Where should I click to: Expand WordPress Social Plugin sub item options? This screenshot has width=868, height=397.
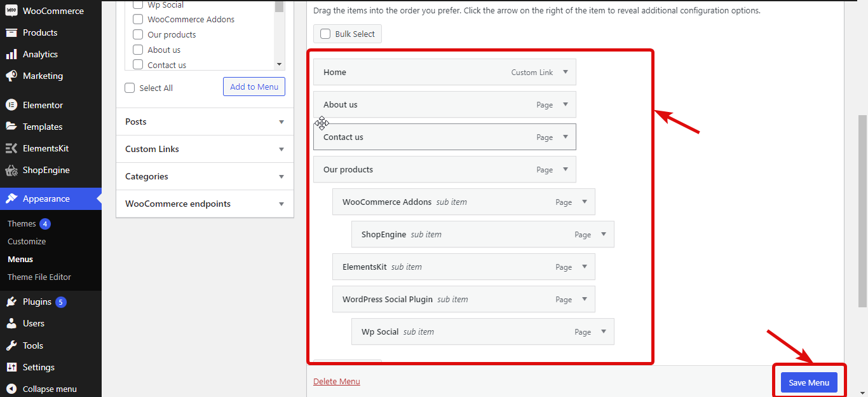coord(585,299)
